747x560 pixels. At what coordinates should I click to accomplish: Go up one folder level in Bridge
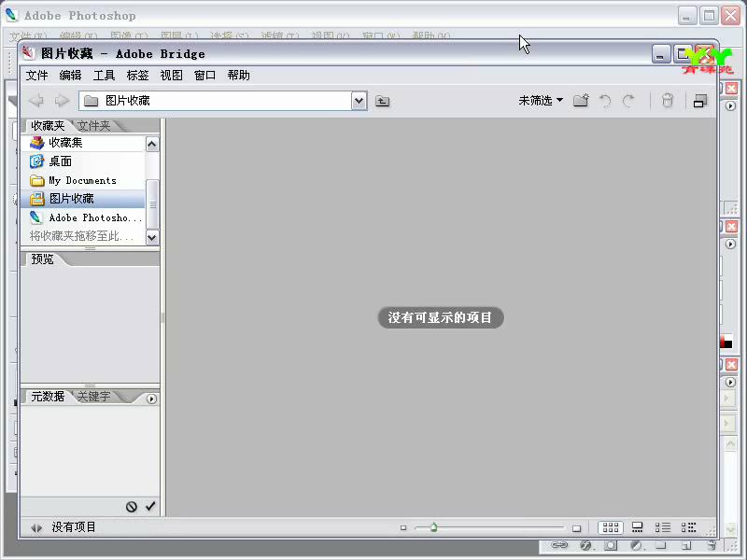[382, 101]
